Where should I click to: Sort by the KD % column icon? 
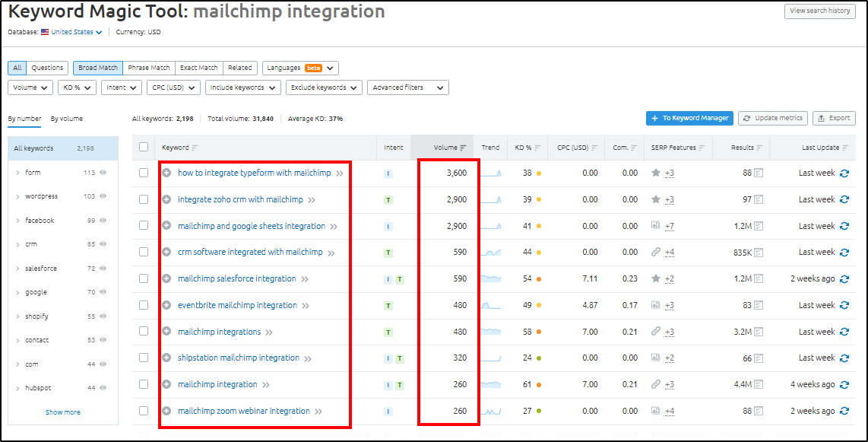(x=538, y=148)
